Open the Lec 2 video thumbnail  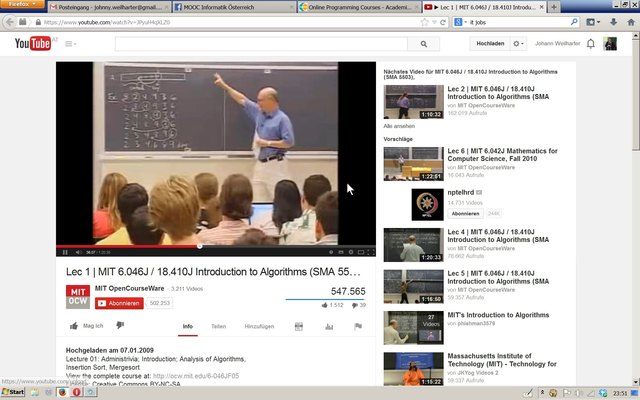click(413, 102)
